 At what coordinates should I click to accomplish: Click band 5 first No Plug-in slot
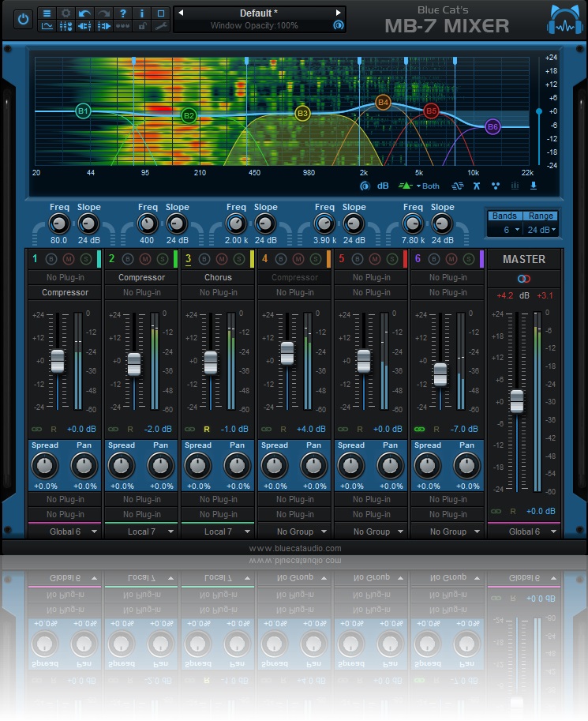click(372, 277)
